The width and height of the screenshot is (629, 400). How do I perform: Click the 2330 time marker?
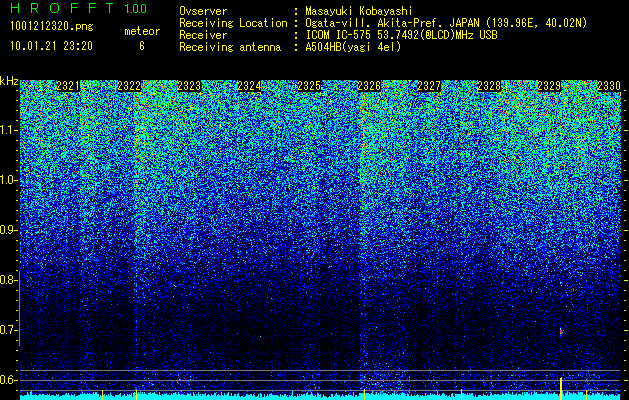click(x=609, y=86)
